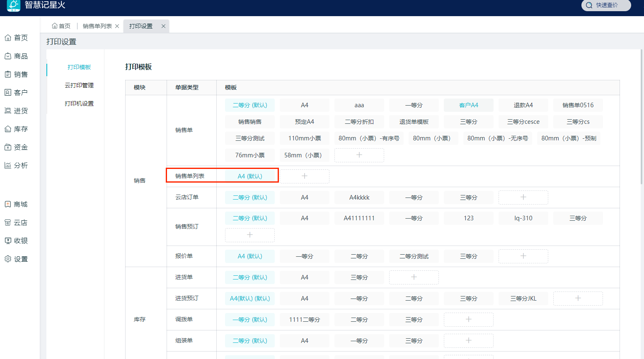This screenshot has width=644, height=359.
Task: Select the 客户A4 template
Action: (x=469, y=105)
